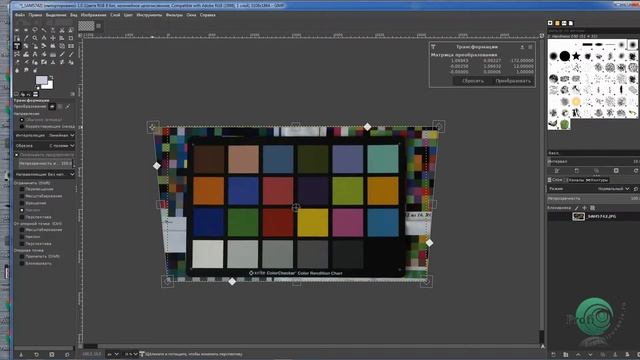The height and width of the screenshot is (360, 640).
Task: Toggle lock pixels icon in layers panel
Action: point(576,208)
